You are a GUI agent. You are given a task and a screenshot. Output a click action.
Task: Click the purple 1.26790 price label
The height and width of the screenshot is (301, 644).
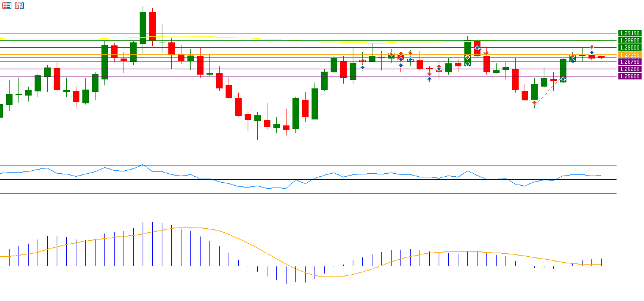629,62
